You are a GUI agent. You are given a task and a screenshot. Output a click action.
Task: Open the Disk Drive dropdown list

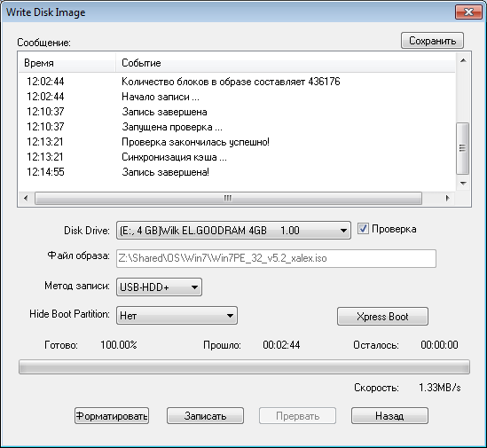pos(233,231)
